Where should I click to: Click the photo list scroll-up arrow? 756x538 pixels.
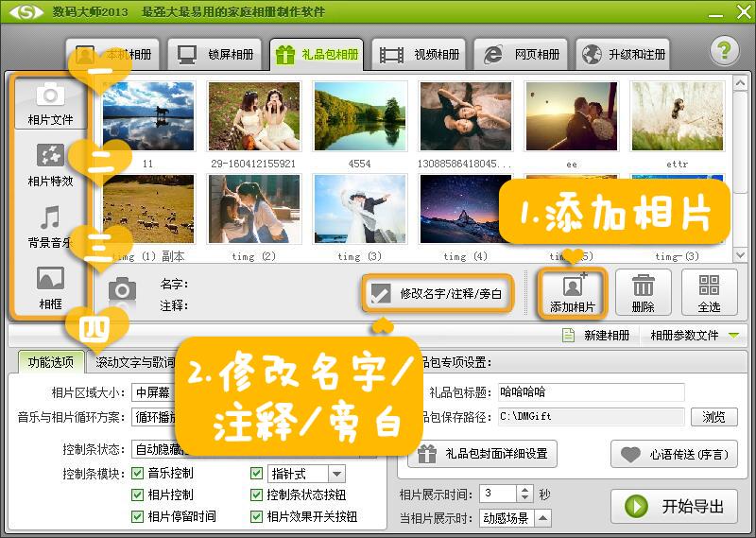[740, 83]
